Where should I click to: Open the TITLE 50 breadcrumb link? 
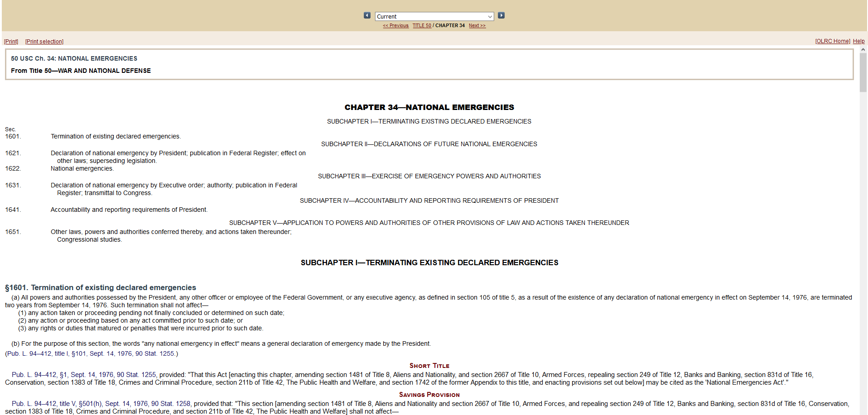(422, 26)
